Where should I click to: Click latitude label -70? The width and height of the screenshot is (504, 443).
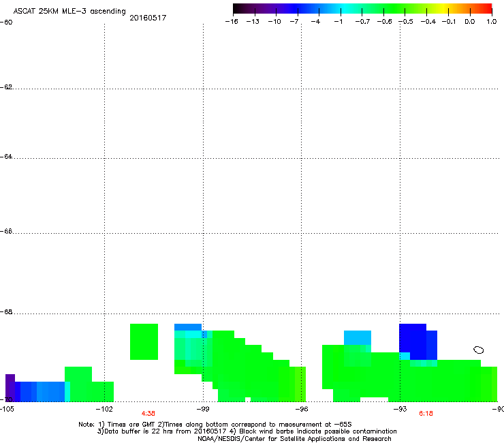pyautogui.click(x=6, y=399)
